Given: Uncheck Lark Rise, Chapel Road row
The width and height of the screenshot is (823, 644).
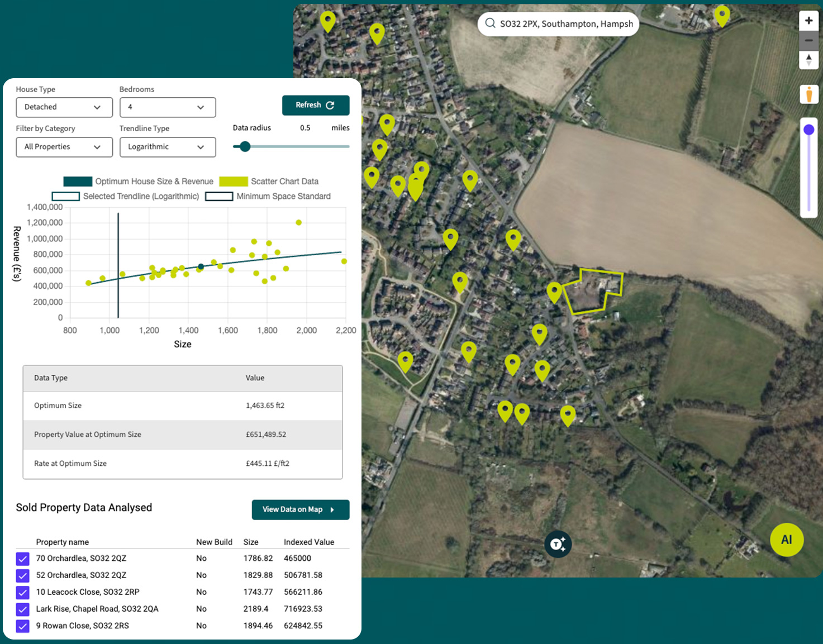Looking at the screenshot, I should (22, 609).
